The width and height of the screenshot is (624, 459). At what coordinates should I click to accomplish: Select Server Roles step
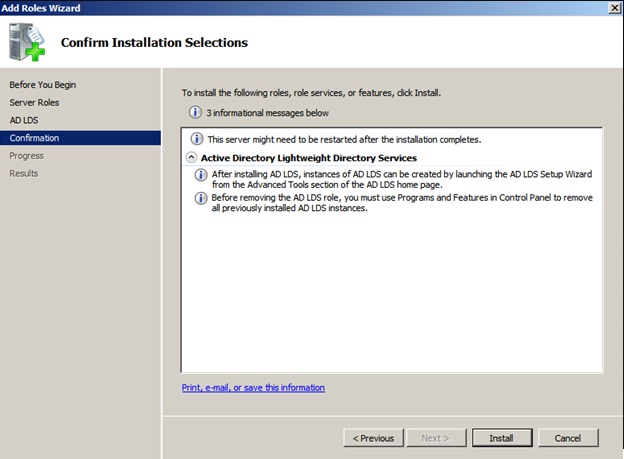pos(34,102)
